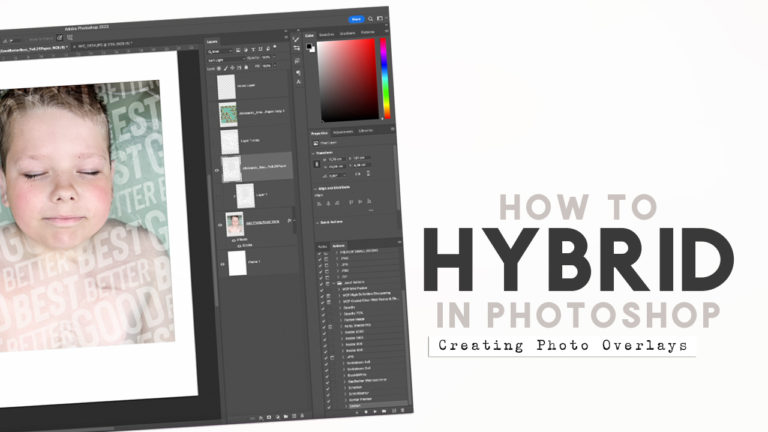Image resolution: width=768 pixels, height=432 pixels.
Task: Lock image pixels brush icon
Action: pyautogui.click(x=226, y=69)
